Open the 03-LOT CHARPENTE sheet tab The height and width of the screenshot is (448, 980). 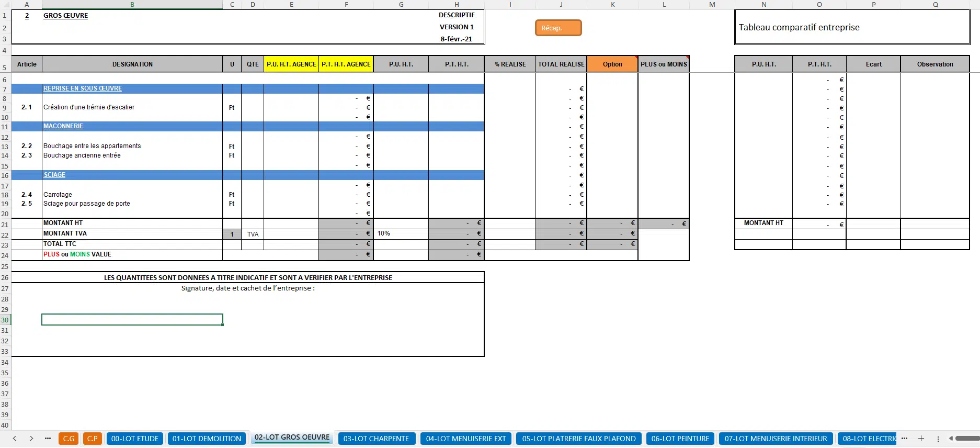[x=376, y=439]
